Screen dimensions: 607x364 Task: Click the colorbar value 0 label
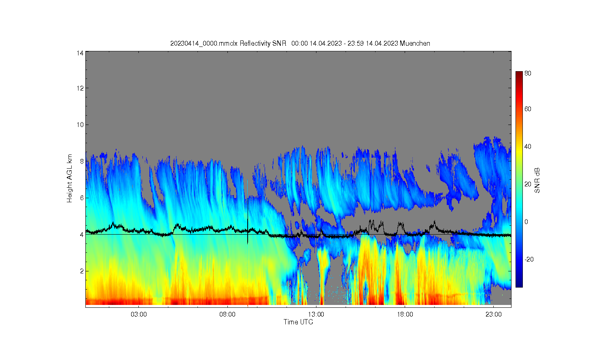pos(526,222)
